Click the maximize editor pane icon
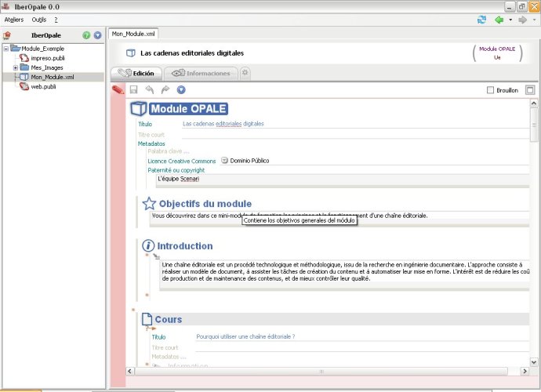The height and width of the screenshot is (392, 541). 530,90
